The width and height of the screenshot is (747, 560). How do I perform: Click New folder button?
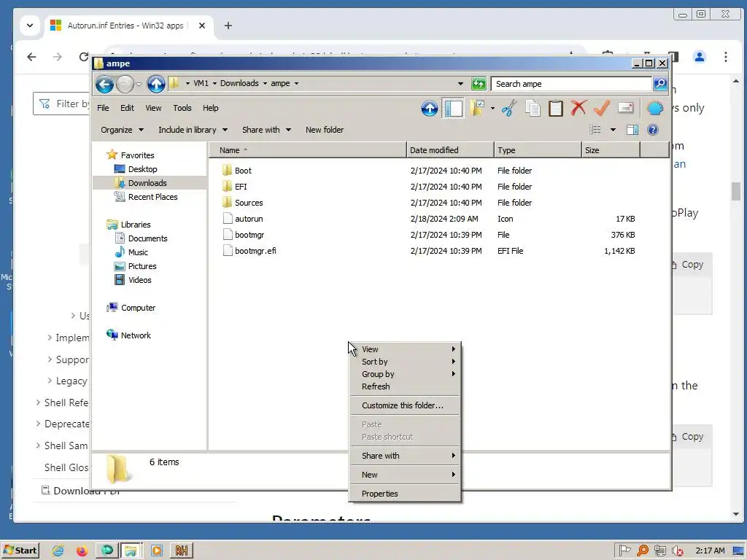click(x=325, y=130)
